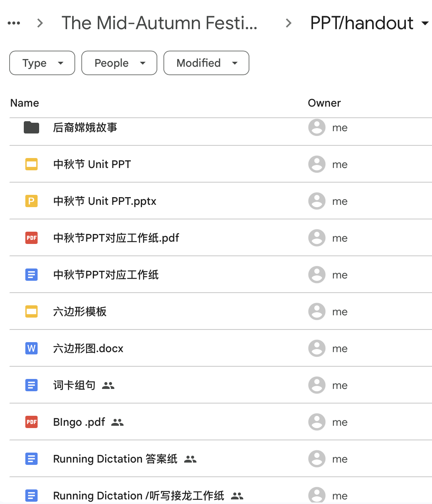Show hidden breadcrumb folders via ellipsis
The width and height of the screenshot is (432, 504).
14,23
